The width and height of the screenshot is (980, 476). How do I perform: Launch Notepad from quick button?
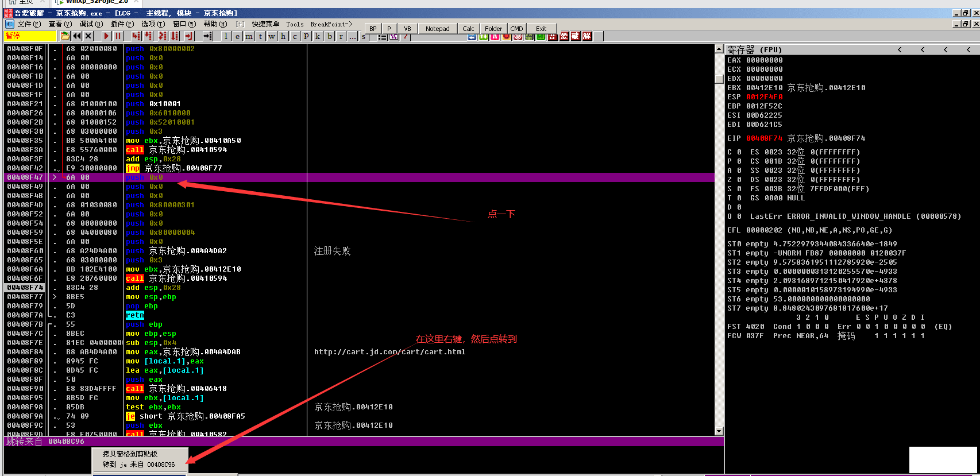point(438,28)
